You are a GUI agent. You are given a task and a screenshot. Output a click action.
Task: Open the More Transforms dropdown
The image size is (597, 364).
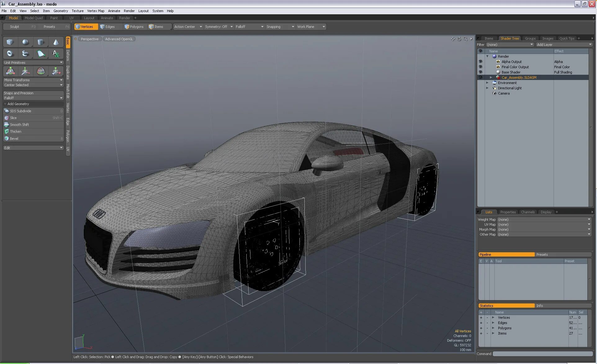(x=33, y=80)
